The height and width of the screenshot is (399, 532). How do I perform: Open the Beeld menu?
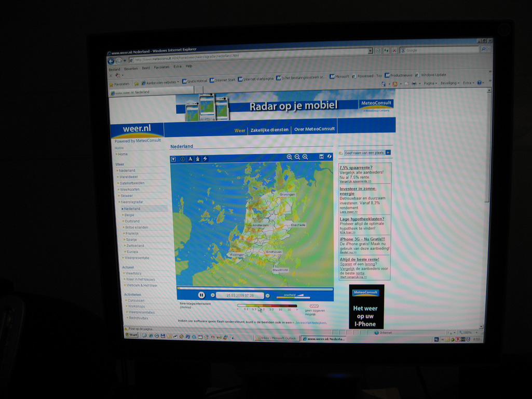[146, 68]
